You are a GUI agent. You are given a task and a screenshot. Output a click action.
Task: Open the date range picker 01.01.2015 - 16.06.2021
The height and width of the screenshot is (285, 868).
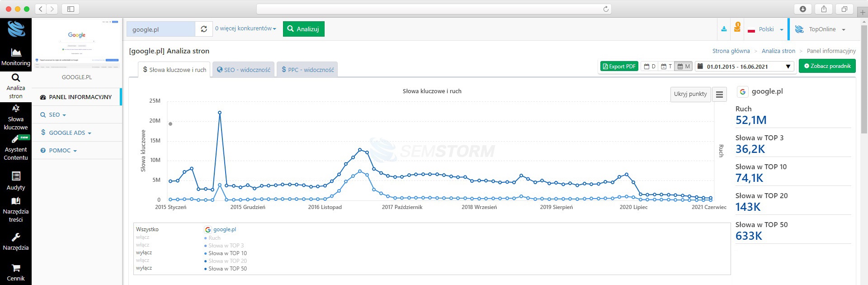(x=745, y=66)
